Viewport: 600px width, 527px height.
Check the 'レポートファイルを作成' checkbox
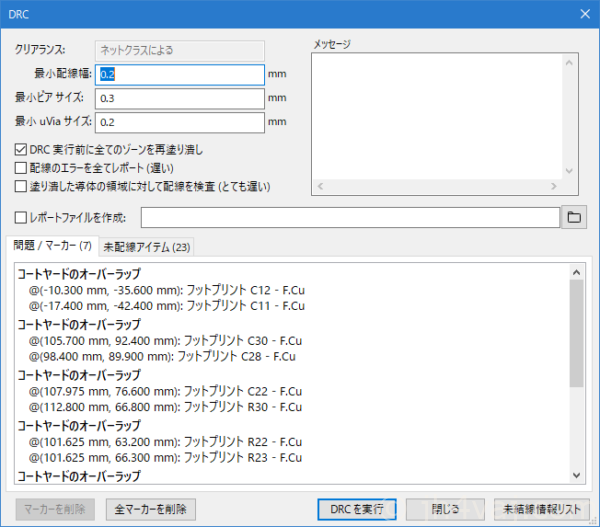pos(21,216)
